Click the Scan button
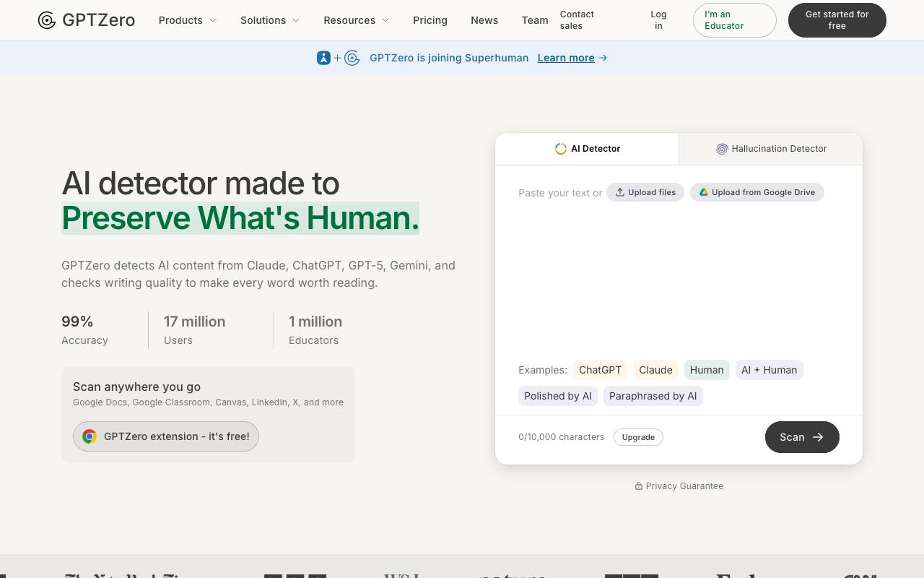The width and height of the screenshot is (924, 578). click(802, 437)
